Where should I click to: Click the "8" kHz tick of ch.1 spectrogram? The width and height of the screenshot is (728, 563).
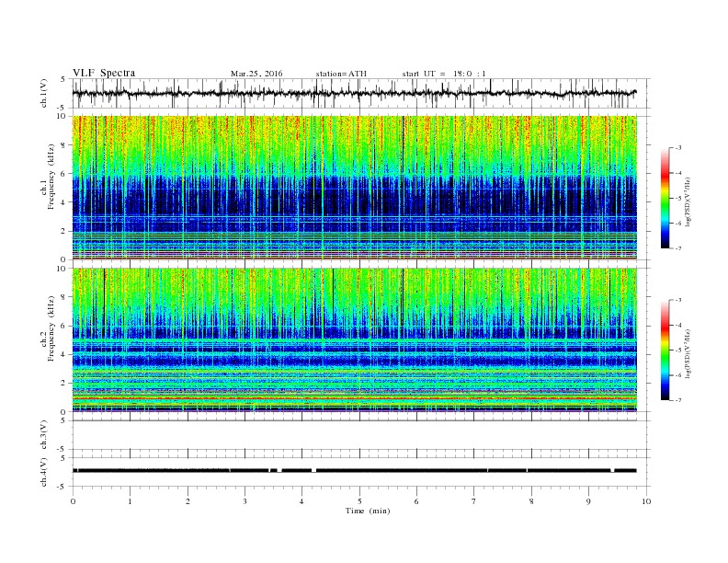click(x=63, y=145)
